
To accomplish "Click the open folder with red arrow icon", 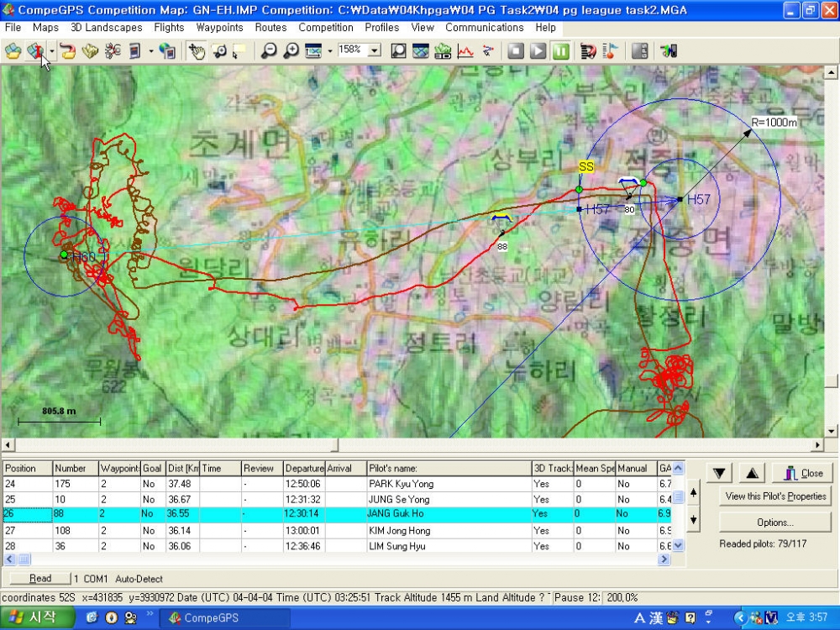I will pos(67,51).
